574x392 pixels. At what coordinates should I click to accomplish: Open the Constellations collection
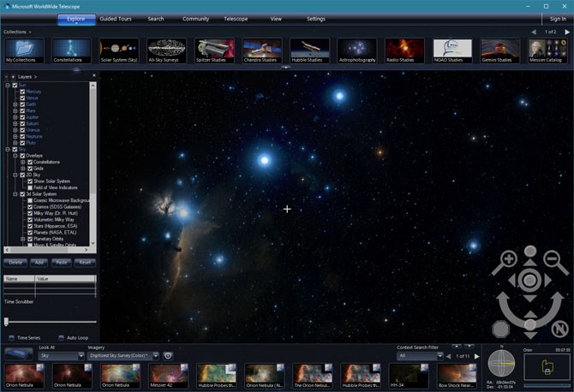71,50
